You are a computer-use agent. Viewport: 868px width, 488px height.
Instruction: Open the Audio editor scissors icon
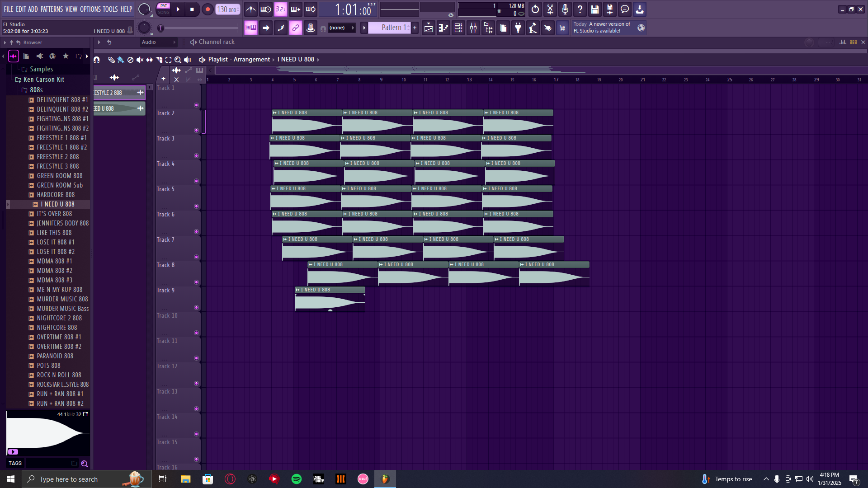[x=550, y=9]
